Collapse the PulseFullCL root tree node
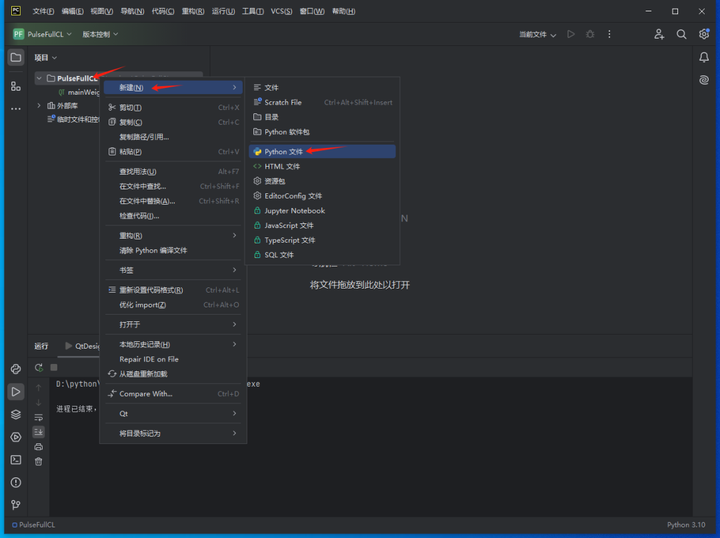Image resolution: width=720 pixels, height=538 pixels. tap(39, 78)
